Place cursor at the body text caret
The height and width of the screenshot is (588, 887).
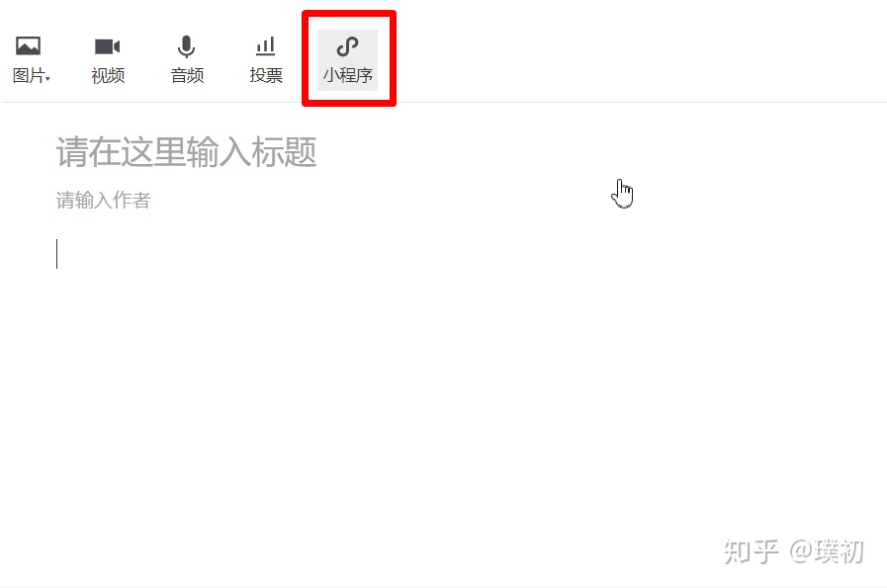pos(57,254)
